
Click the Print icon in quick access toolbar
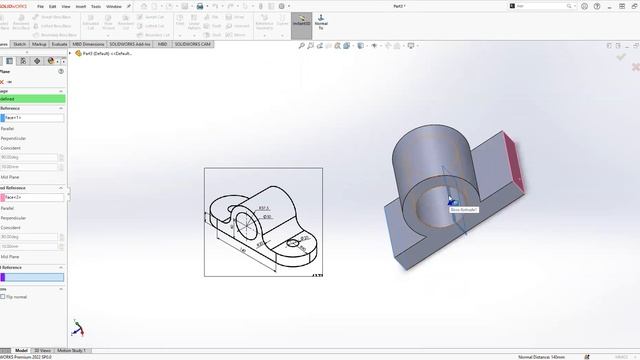point(200,6)
